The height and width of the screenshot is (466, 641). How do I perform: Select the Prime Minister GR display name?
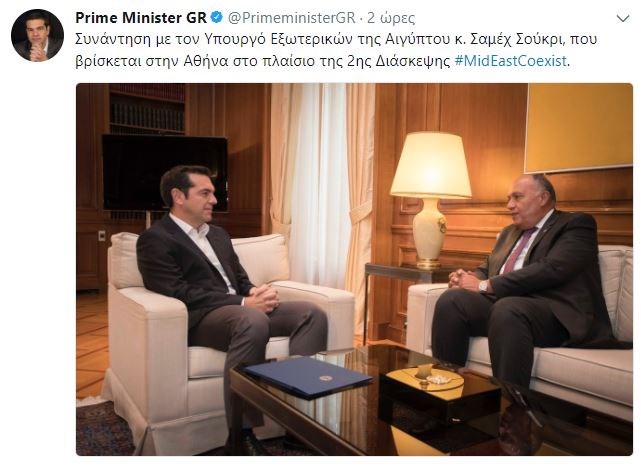(141, 18)
